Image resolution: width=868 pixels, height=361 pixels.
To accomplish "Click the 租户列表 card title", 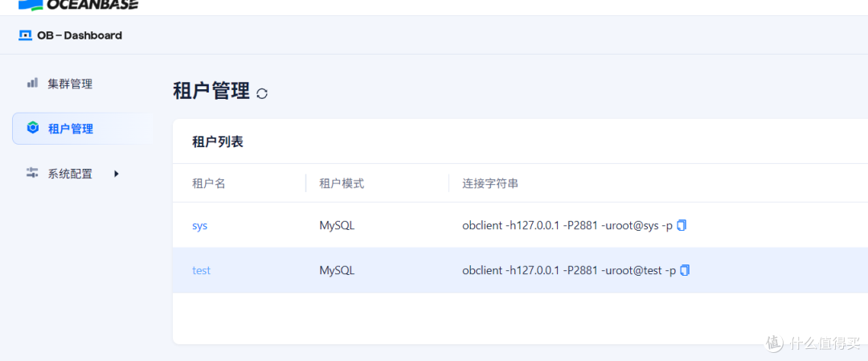I will (x=218, y=142).
